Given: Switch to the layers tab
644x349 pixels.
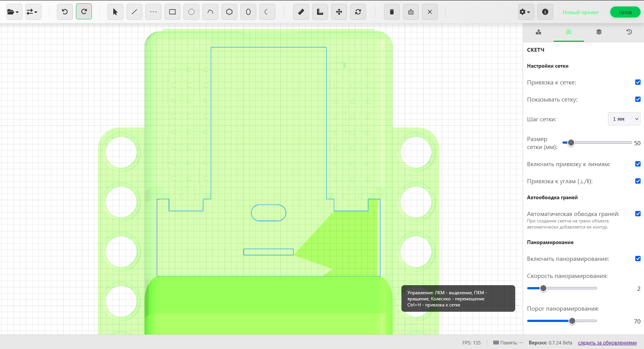Looking at the screenshot, I should 599,32.
